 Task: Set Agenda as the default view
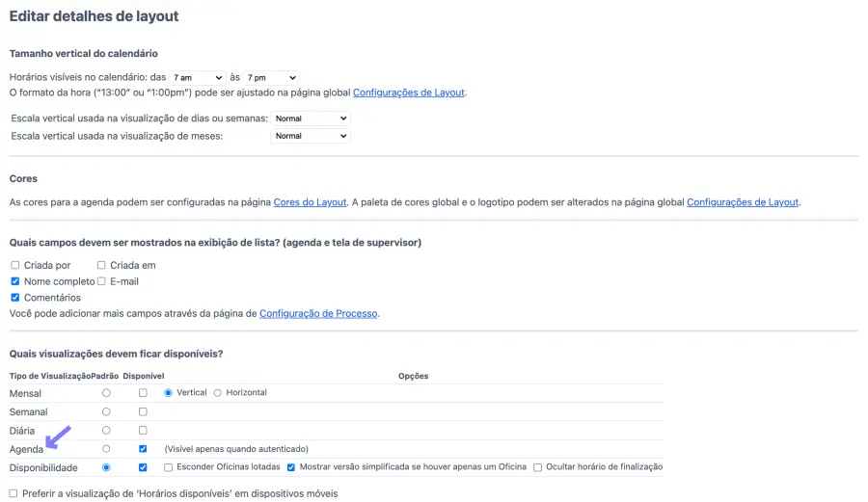[x=106, y=448]
